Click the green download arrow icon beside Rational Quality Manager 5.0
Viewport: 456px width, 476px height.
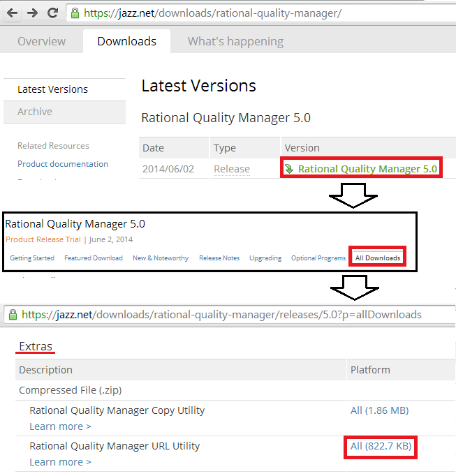click(289, 168)
